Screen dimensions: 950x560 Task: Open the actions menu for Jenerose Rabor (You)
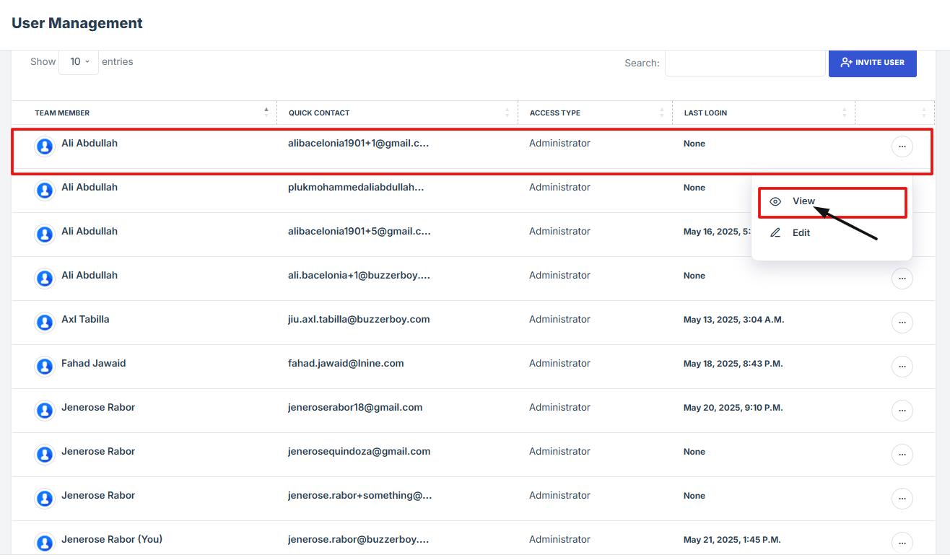902,543
